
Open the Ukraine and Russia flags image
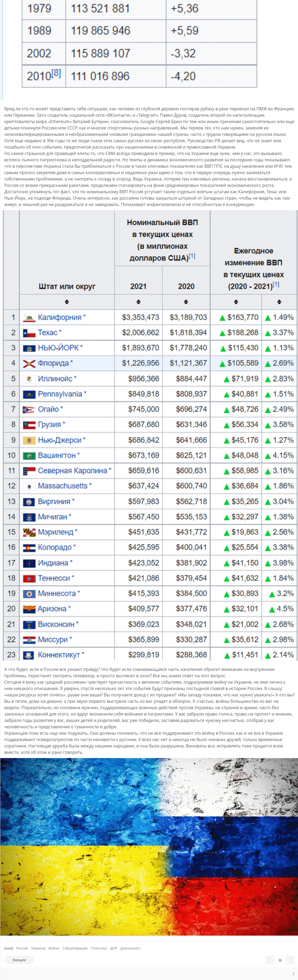149,847
